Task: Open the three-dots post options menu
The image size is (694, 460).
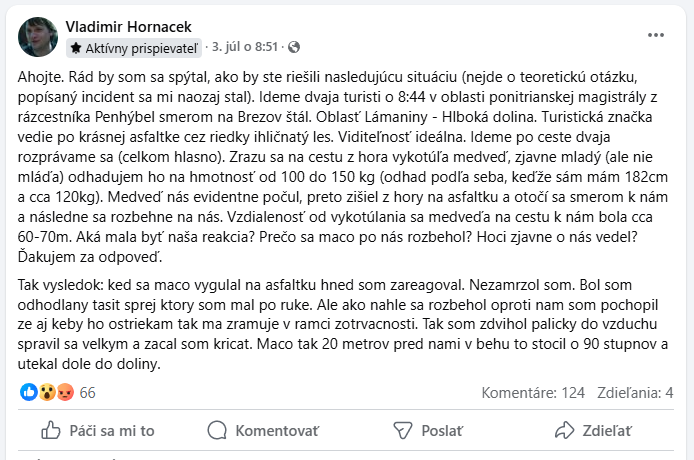Action: click(x=656, y=34)
